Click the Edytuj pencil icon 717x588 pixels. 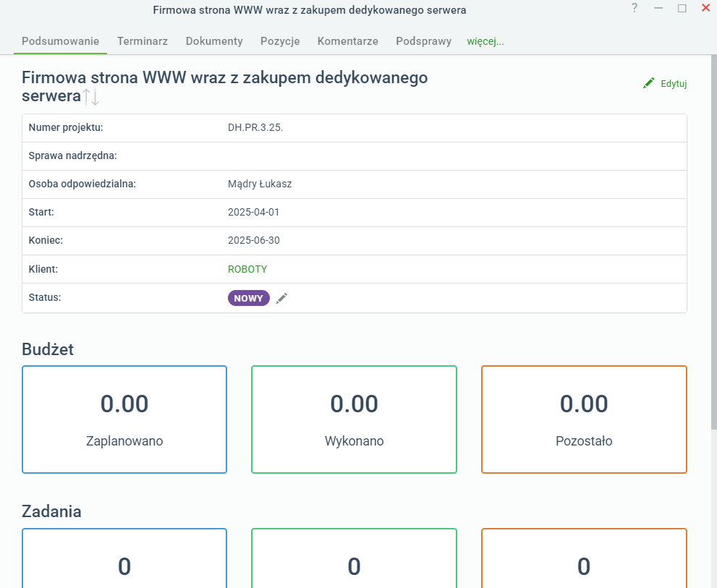pyautogui.click(x=648, y=83)
